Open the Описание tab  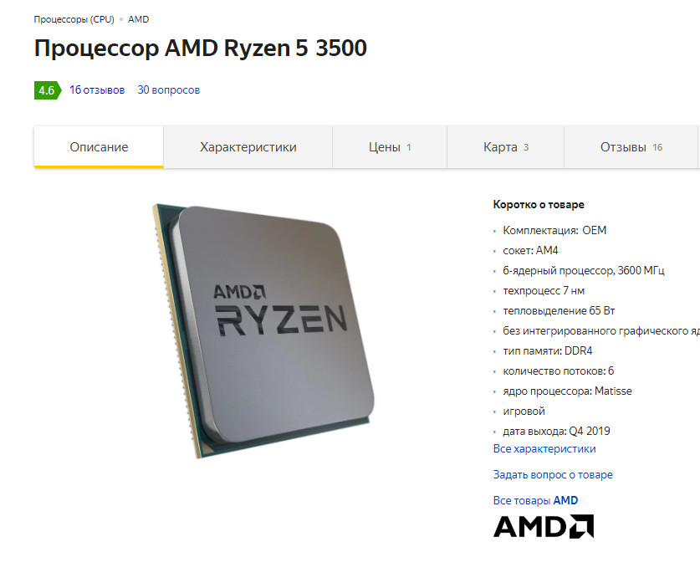click(99, 147)
